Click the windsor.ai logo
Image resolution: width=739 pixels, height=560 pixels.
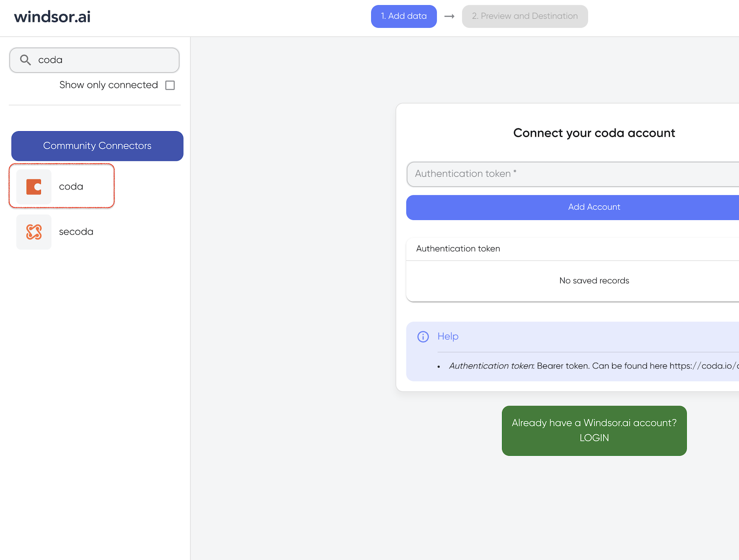(52, 17)
